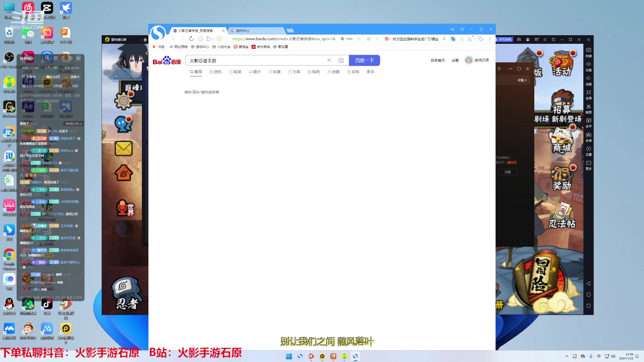
Task: Click the emulator recent apps square
Action: [x=589, y=306]
